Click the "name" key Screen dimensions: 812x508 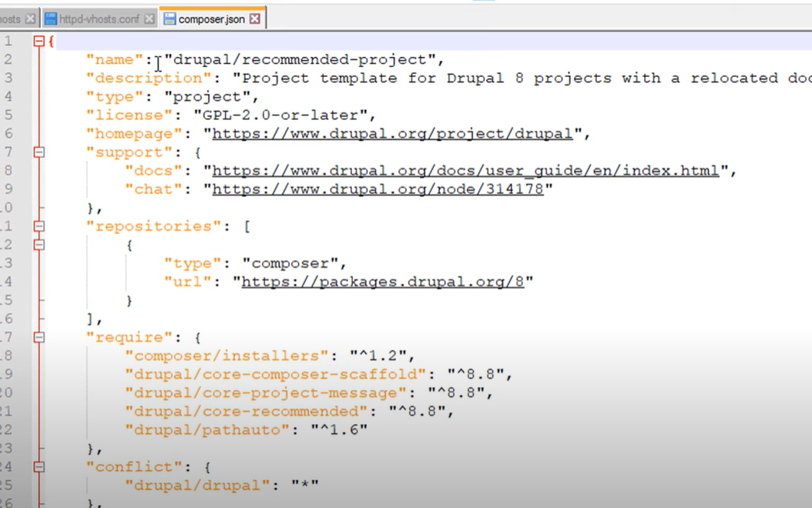[115, 59]
